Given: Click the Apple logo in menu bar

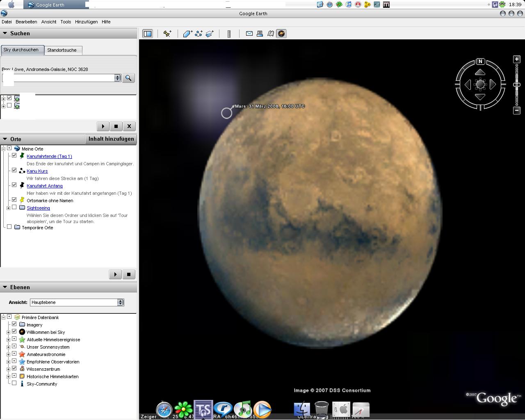Looking at the screenshot, I should click(x=11, y=5).
